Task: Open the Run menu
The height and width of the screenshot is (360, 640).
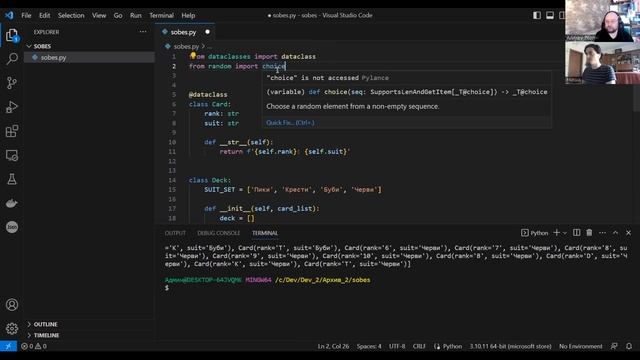Action: pyautogui.click(x=136, y=16)
